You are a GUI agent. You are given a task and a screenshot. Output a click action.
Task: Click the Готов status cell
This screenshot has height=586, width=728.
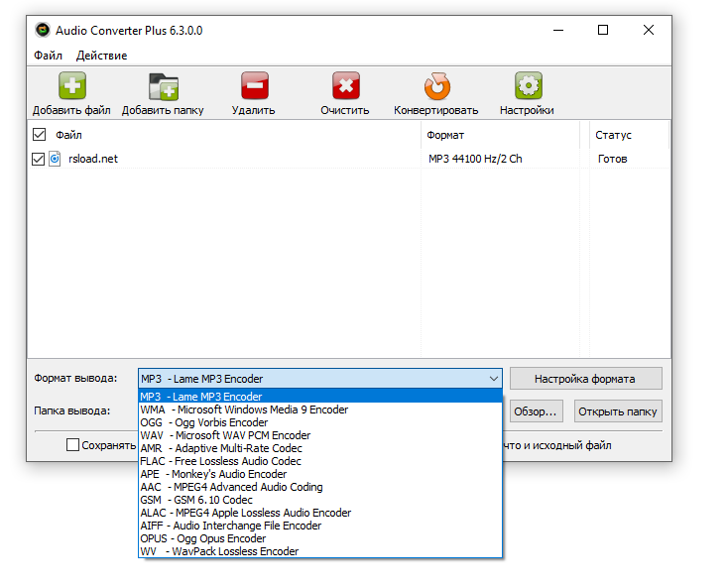coord(612,159)
